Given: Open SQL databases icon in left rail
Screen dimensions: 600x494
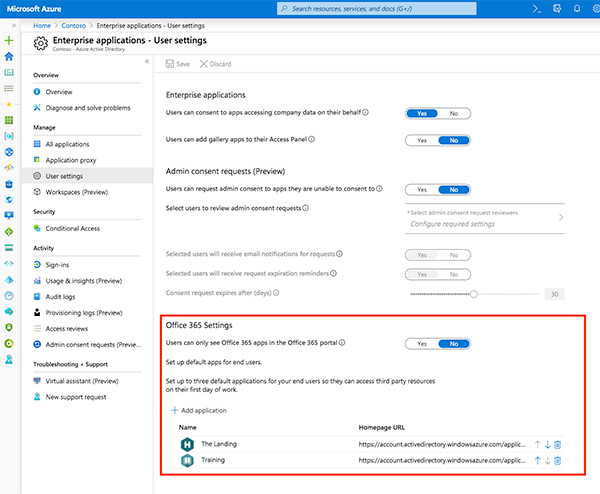Looking at the screenshot, I should (x=9, y=184).
